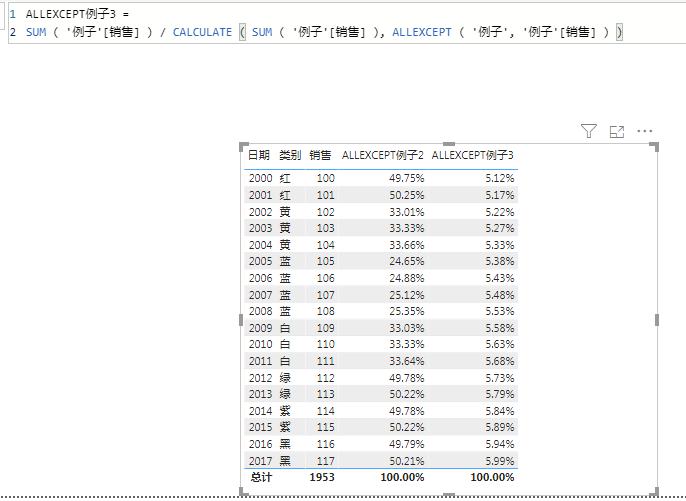Select the 5.68% cell in the 2011 row
Screen dimensions: 686x501
coord(499,361)
